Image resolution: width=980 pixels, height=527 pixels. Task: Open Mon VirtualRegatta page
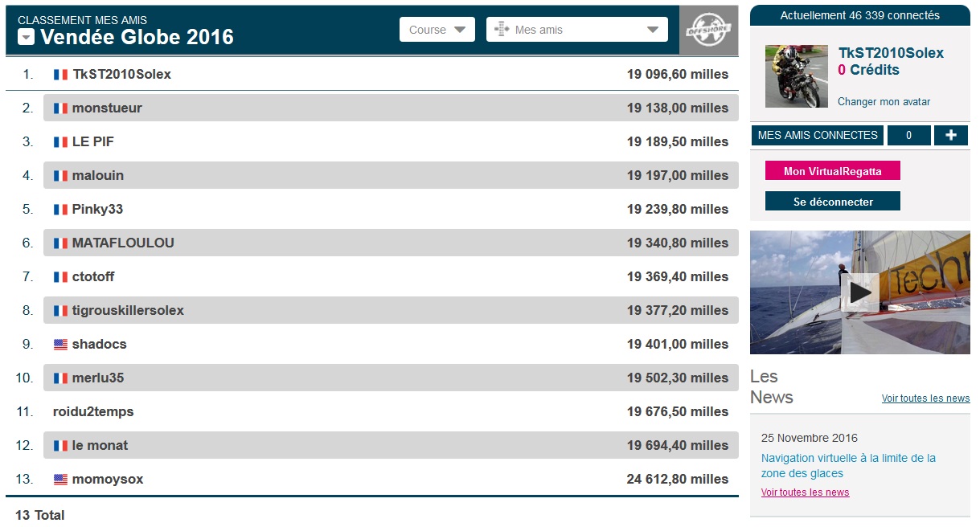point(832,171)
